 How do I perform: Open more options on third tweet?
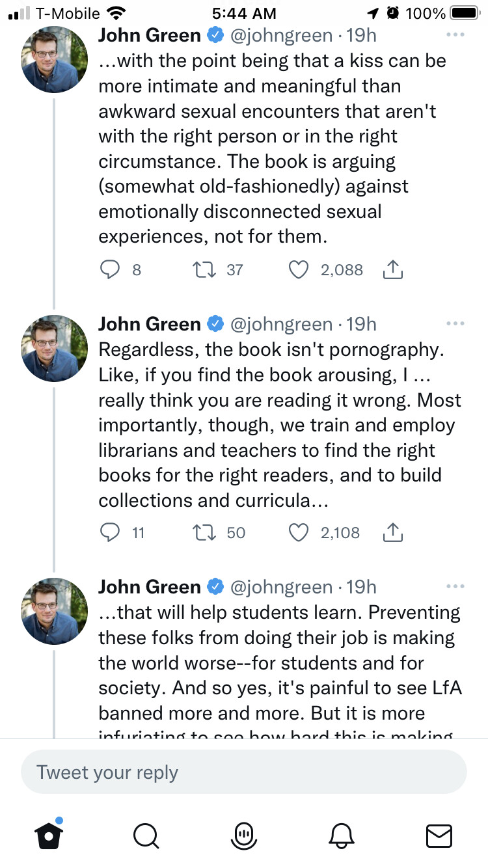(455, 586)
